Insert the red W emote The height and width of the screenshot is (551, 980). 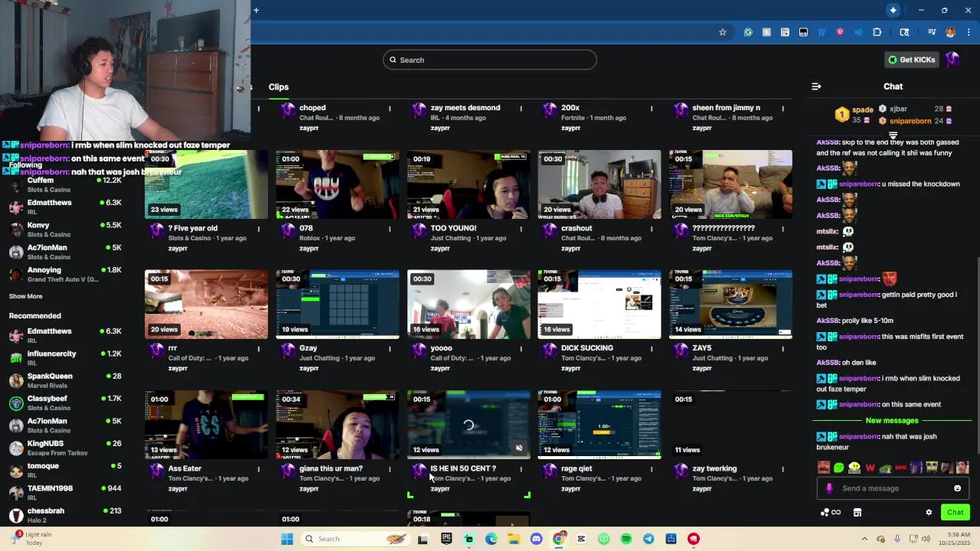(870, 468)
